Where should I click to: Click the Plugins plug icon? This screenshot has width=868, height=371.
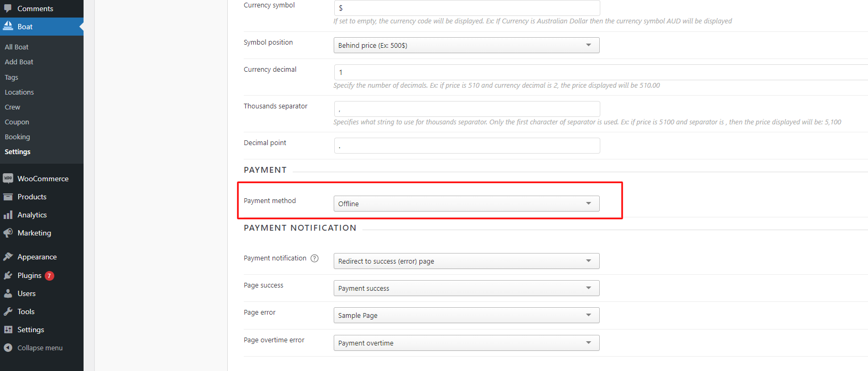click(x=8, y=275)
